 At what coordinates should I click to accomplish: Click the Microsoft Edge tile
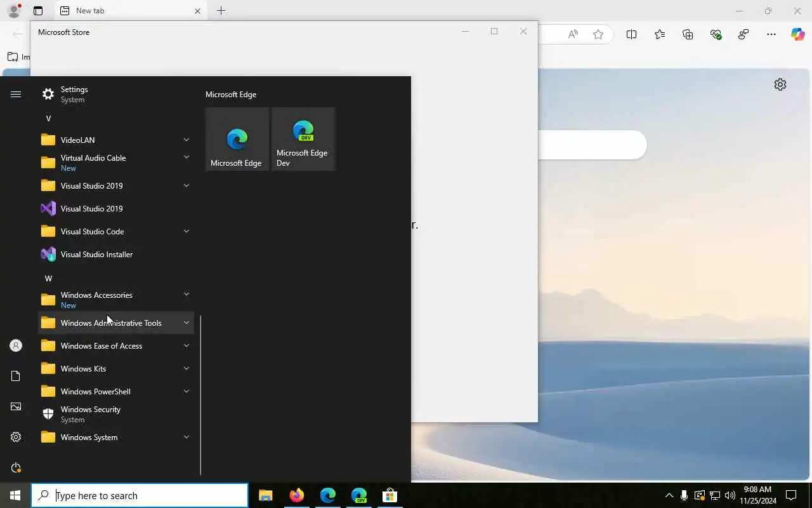click(x=237, y=139)
